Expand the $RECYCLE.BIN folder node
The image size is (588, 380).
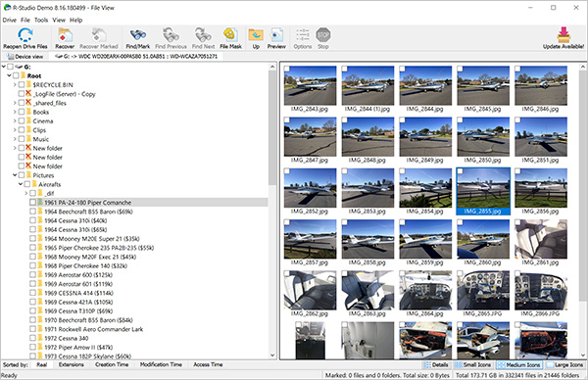point(15,84)
